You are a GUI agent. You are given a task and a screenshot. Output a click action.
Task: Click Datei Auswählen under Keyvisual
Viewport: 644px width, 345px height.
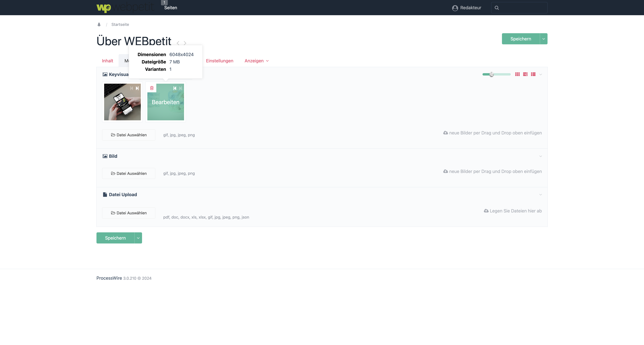coord(128,135)
